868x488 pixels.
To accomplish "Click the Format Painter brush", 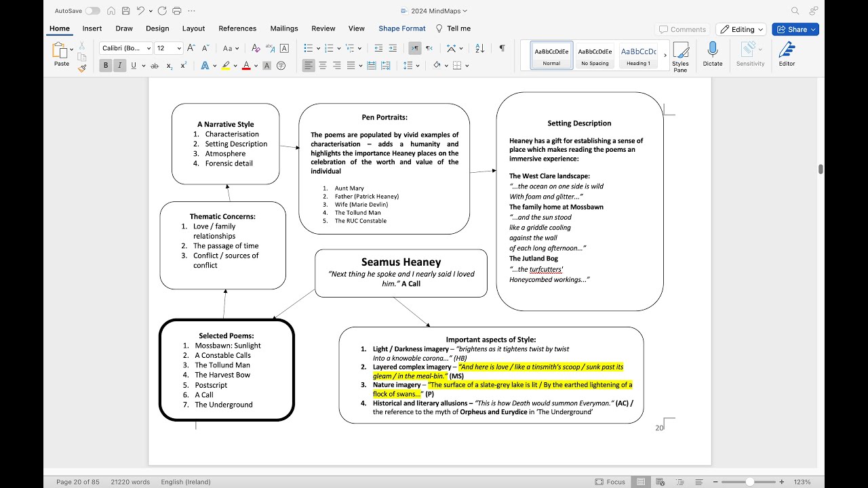I will (x=82, y=68).
